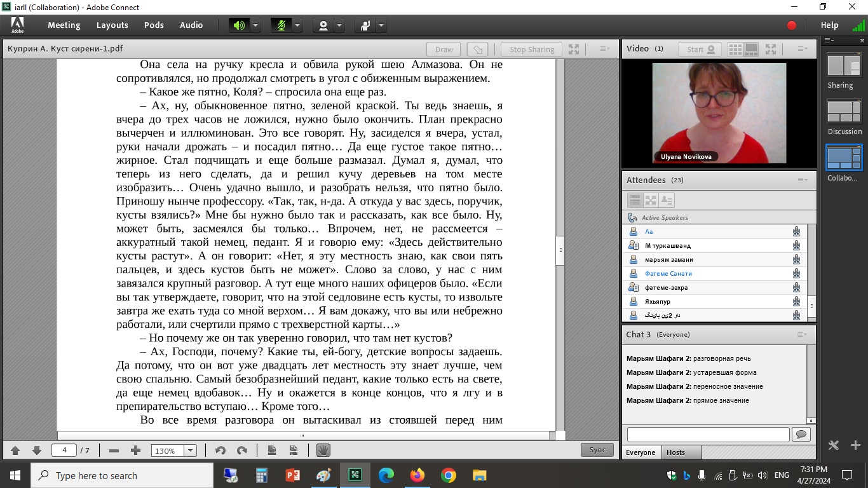Open webcam options dropdown arrow

339,25
